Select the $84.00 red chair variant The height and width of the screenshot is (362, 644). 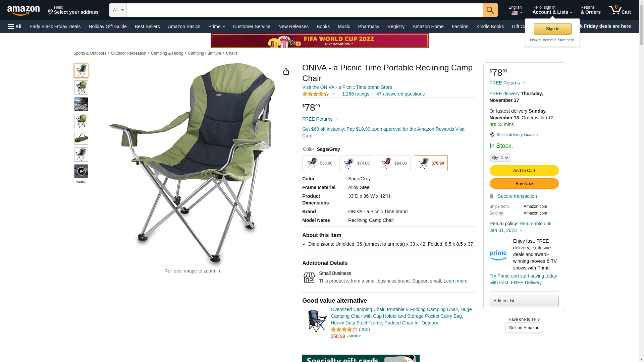(x=393, y=163)
